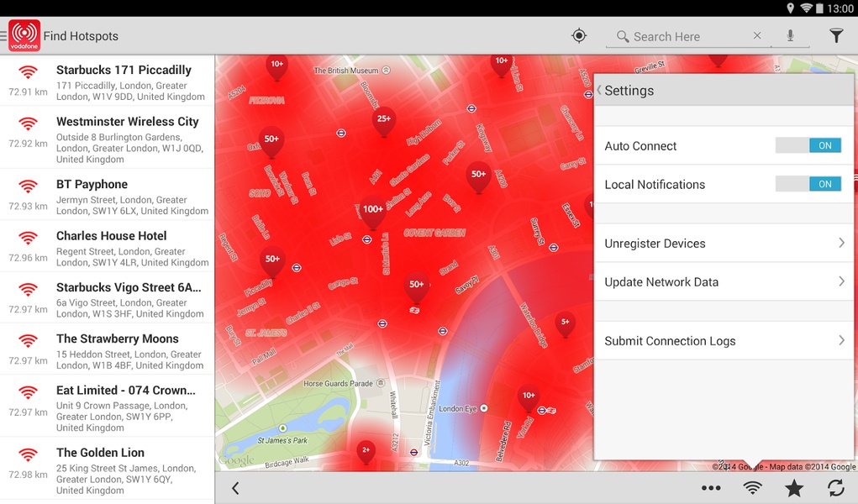858x504 pixels.
Task: Go back from Settings header
Action: pos(599,90)
